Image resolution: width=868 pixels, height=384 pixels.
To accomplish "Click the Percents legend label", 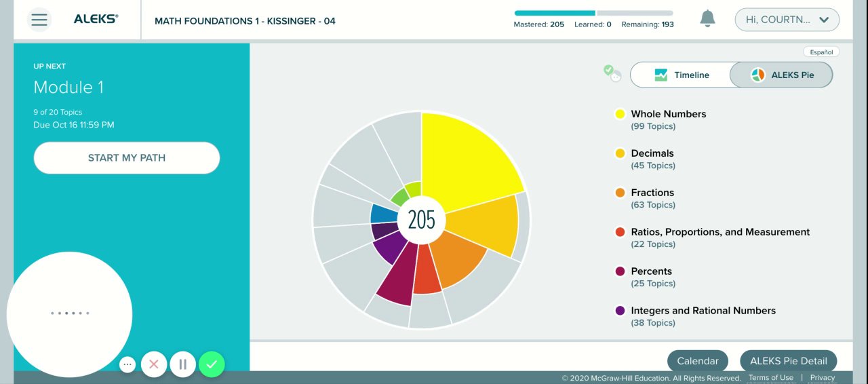I will click(x=652, y=271).
